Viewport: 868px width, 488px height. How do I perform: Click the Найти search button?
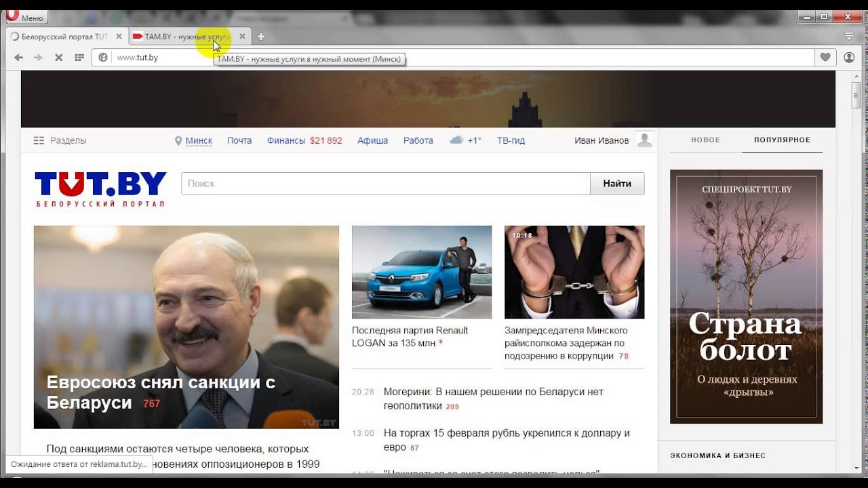coord(617,184)
